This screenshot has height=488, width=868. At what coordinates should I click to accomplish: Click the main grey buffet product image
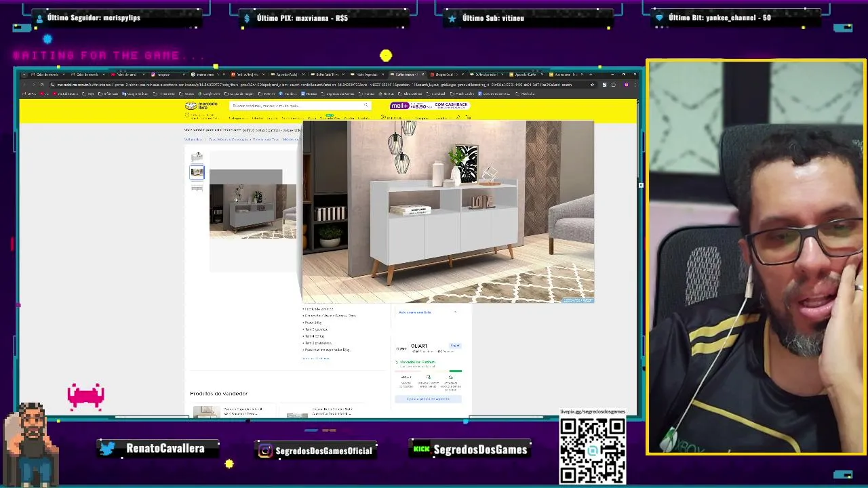click(x=253, y=210)
